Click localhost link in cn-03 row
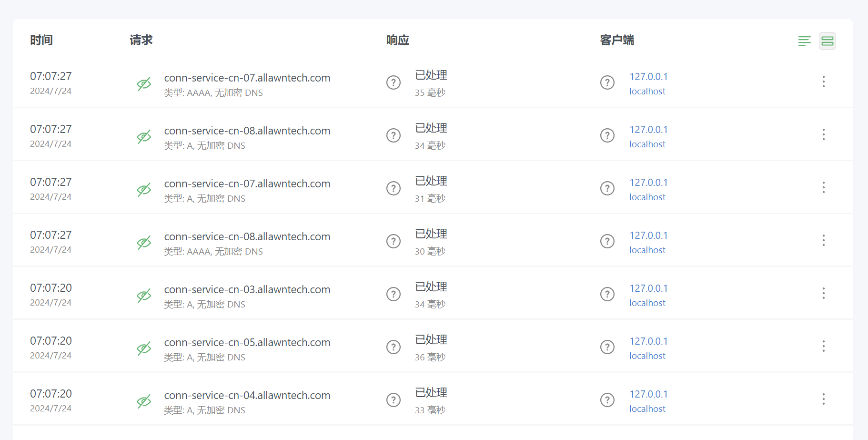 (647, 303)
